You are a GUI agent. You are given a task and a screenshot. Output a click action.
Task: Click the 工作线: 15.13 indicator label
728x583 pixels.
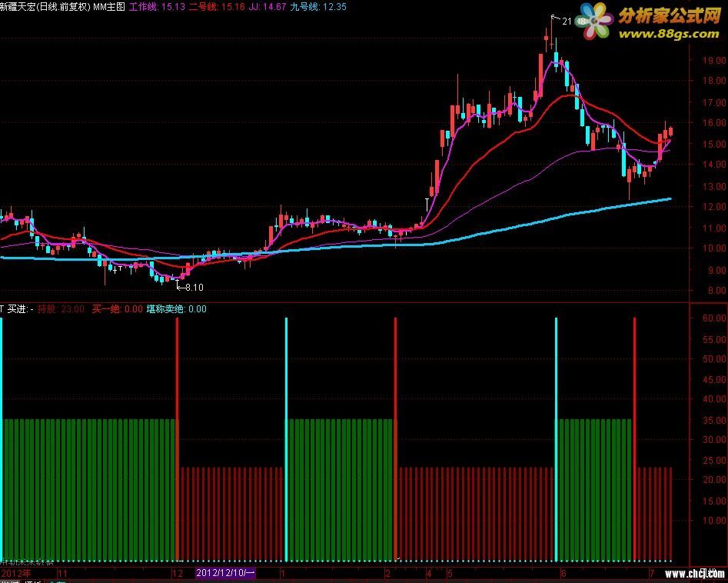point(157,6)
